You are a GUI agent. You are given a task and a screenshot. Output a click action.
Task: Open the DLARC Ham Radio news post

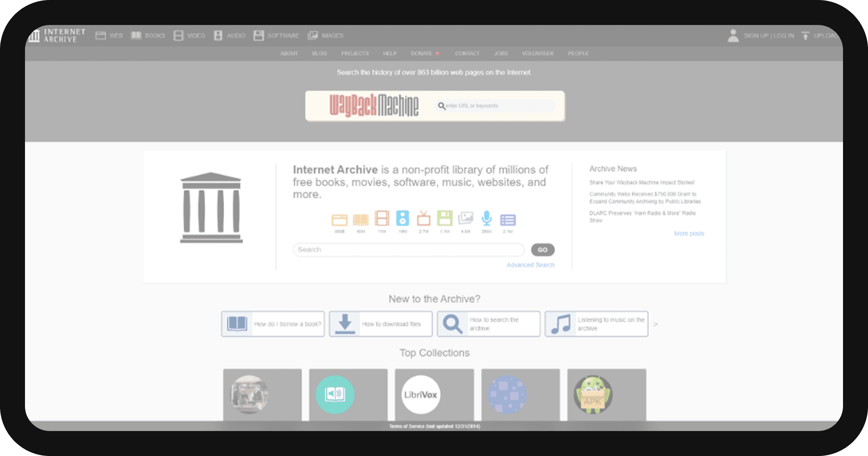642,217
